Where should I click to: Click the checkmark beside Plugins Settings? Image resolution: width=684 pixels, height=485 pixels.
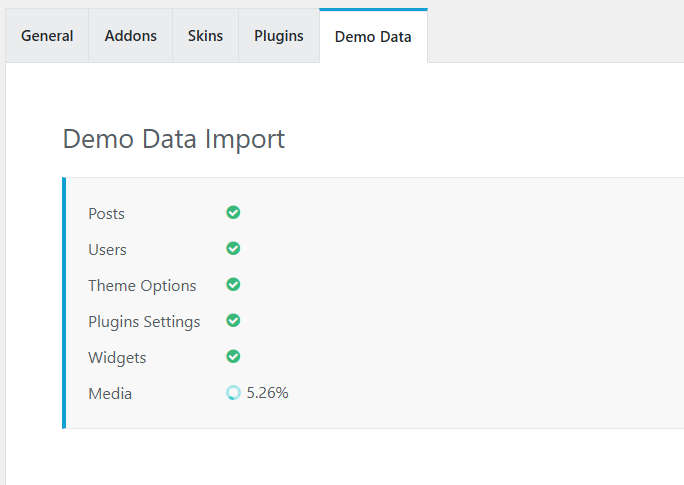click(233, 320)
